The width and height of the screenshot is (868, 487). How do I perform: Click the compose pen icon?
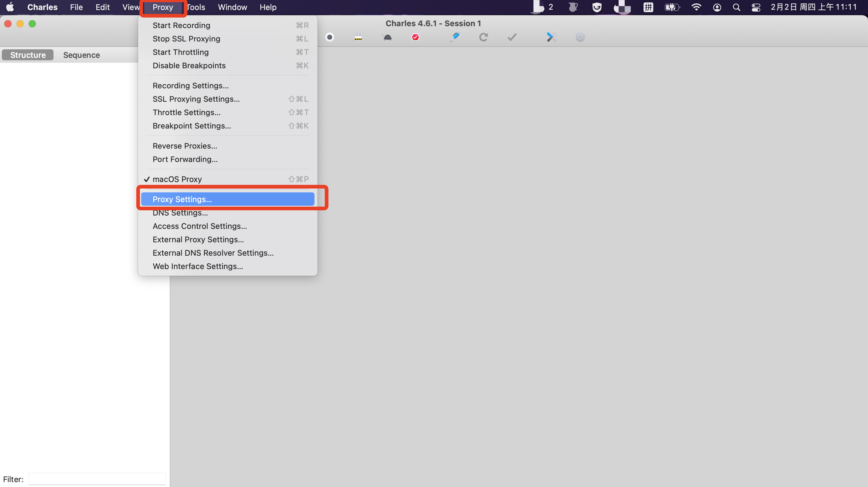pos(455,37)
